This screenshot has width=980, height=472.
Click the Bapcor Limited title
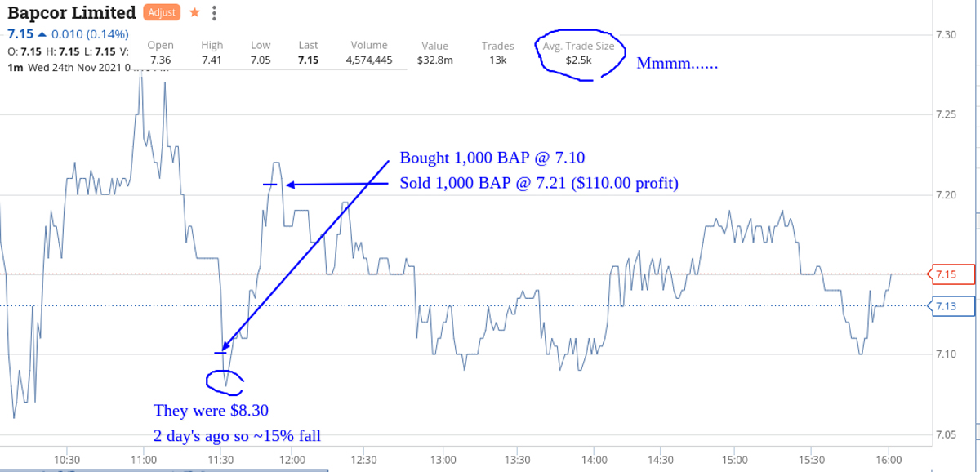coord(71,13)
